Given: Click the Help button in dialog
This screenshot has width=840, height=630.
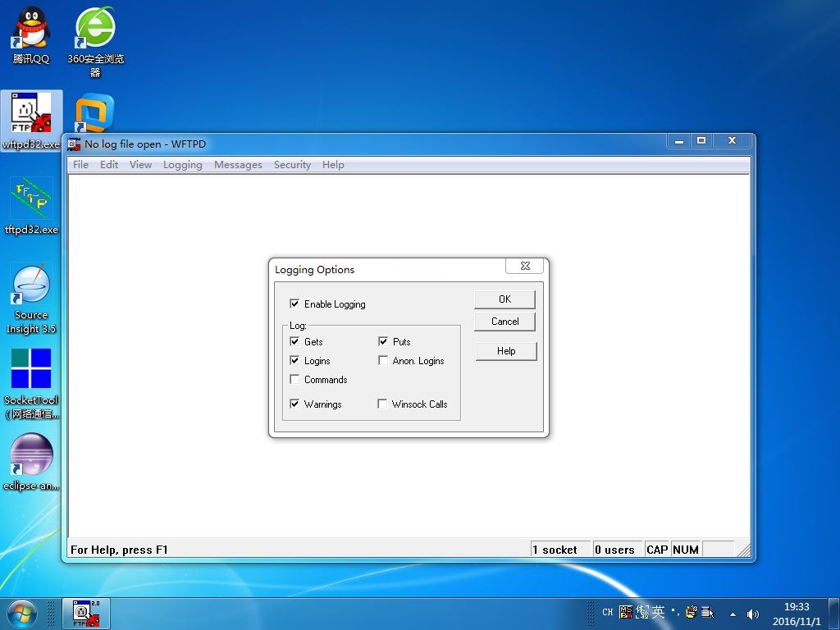Looking at the screenshot, I should point(506,351).
